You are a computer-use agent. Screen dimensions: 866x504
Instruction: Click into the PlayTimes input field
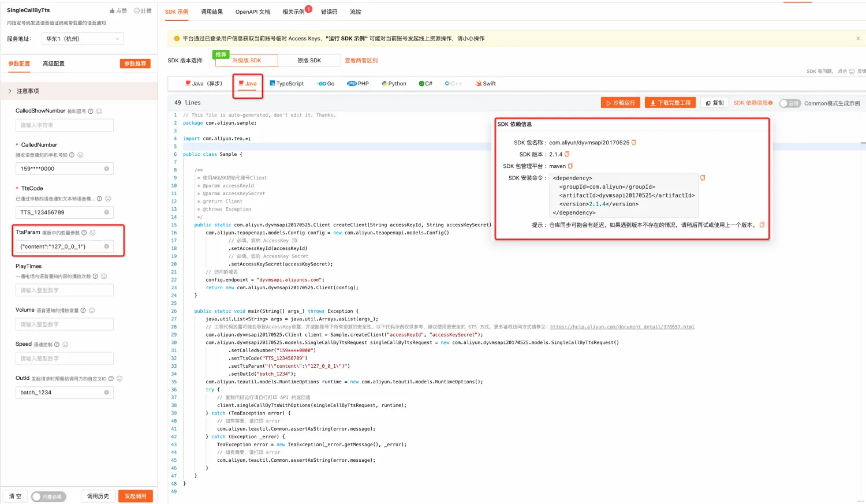(x=65, y=290)
